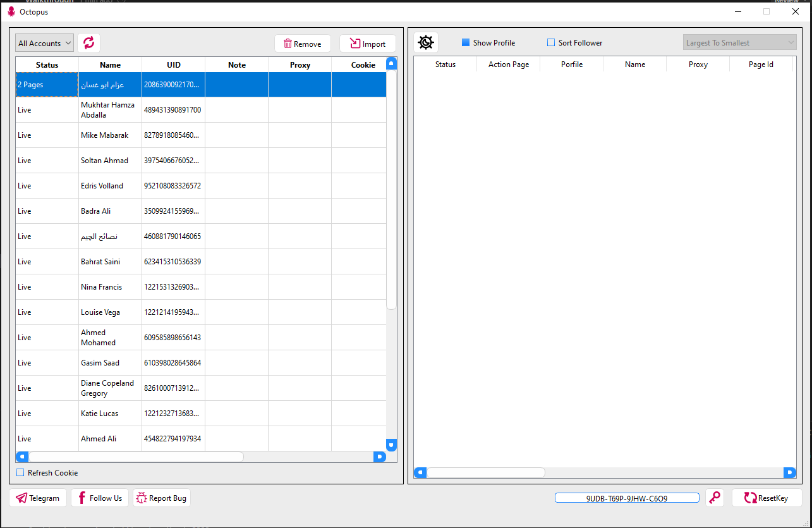Click the license key input field
The height and width of the screenshot is (528, 812).
[x=626, y=498]
